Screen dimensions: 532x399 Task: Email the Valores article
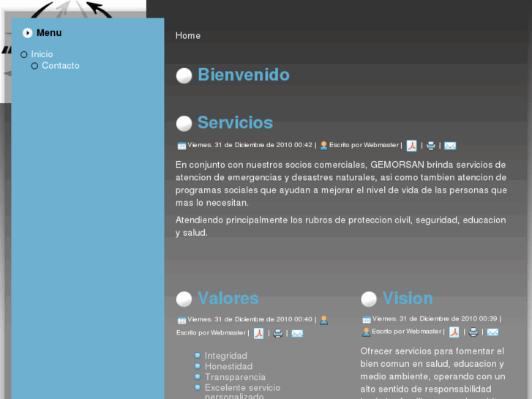[x=297, y=333]
